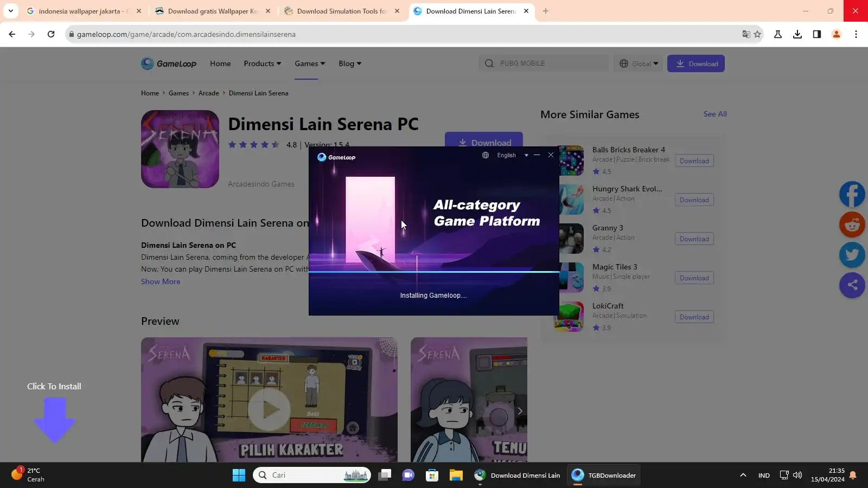Open the Chrome three-dot menu
Screen dimensions: 868x488
(x=856, y=34)
